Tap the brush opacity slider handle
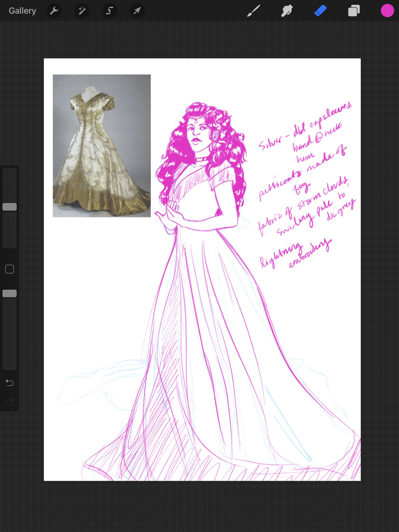Viewport: 399px width, 532px height. 10,294
